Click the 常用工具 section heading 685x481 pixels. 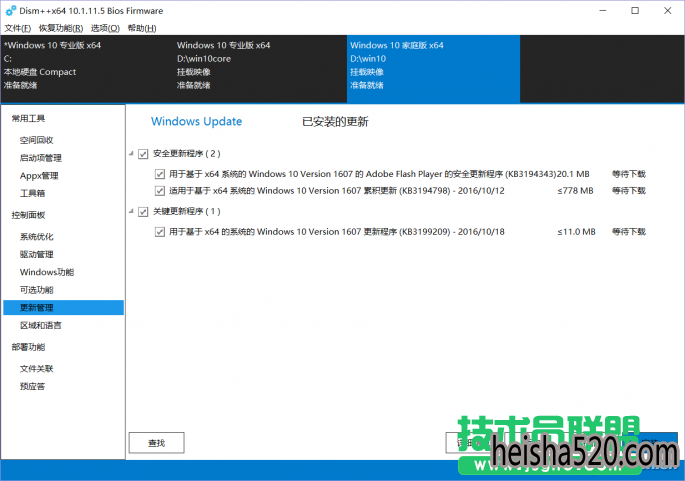pyautogui.click(x=28, y=118)
